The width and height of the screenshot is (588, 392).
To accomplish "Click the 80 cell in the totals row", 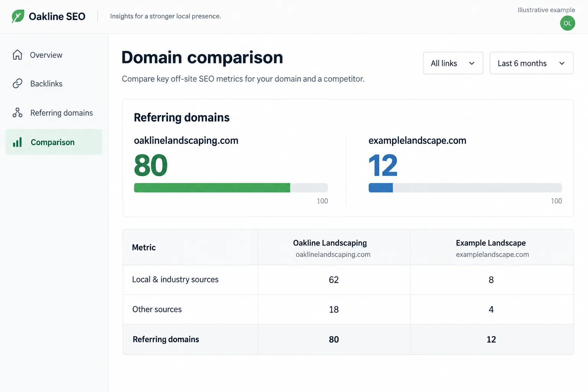I will pos(334,340).
